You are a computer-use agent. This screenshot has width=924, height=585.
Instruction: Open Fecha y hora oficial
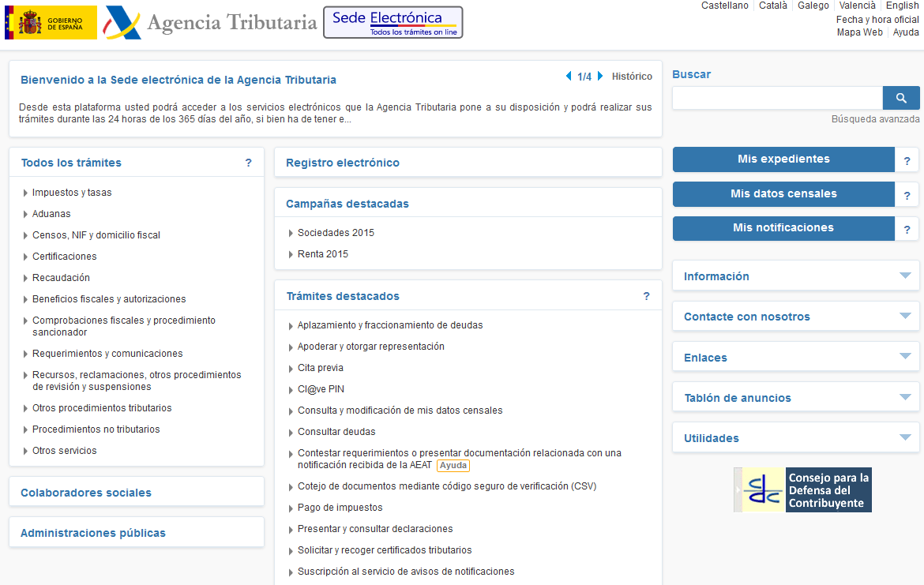[x=877, y=20]
